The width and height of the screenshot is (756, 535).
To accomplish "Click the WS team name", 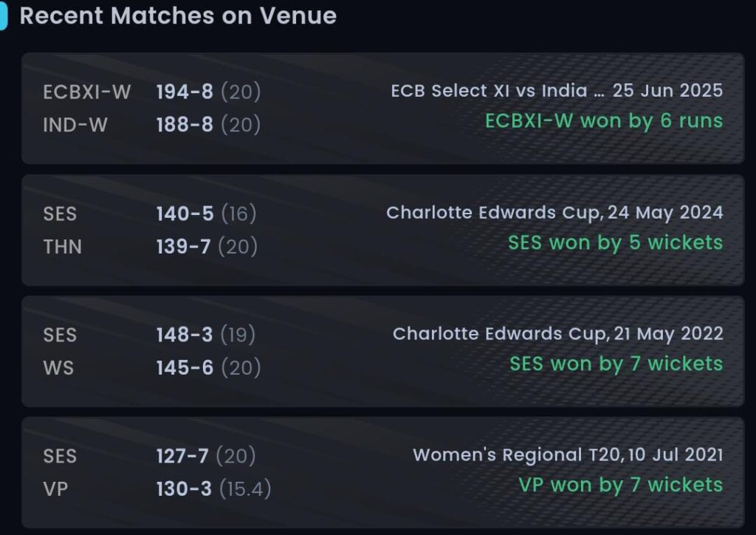I will pos(58,367).
